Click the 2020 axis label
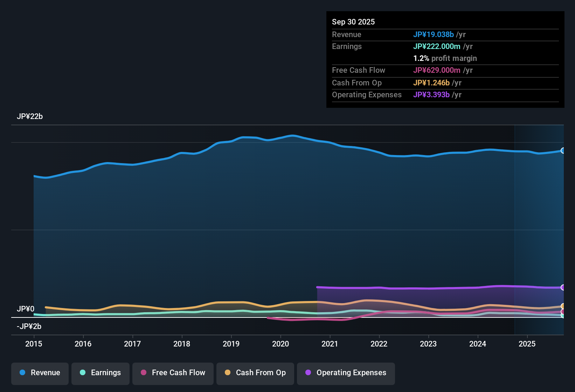The image size is (575, 392). [x=280, y=344]
